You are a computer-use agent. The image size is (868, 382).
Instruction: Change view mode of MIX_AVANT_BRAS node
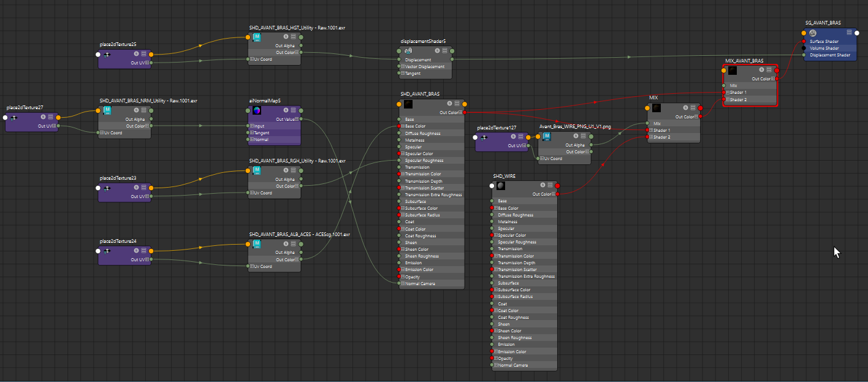769,70
